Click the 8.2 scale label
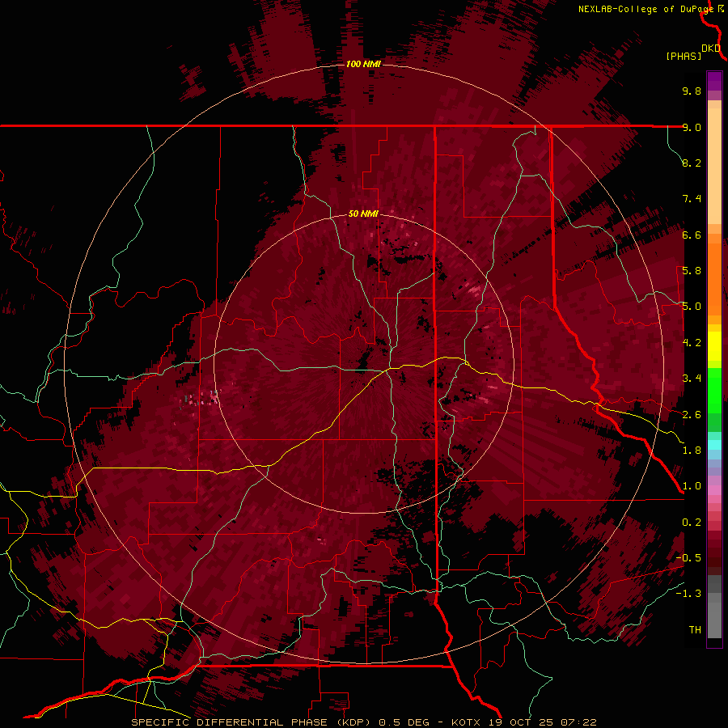This screenshot has width=728, height=728. coord(692,163)
